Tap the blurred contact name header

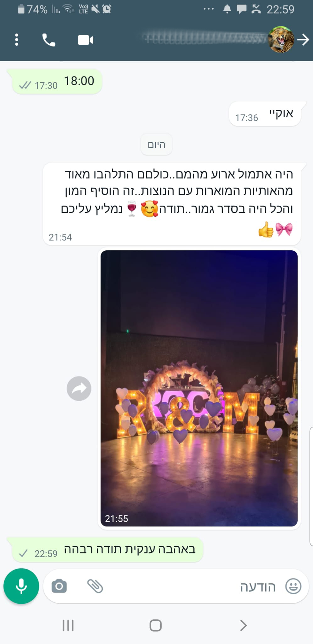204,39
